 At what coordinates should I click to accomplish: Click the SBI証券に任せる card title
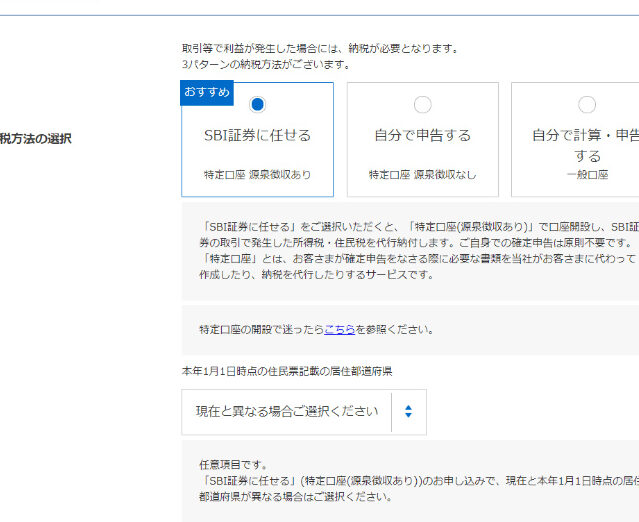(257, 135)
